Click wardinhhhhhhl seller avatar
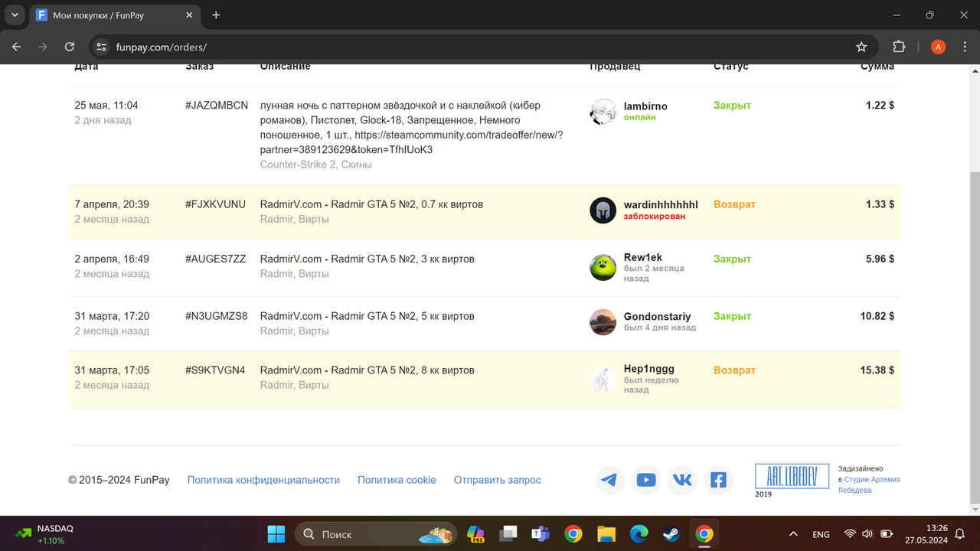Viewport: 980px width, 551px height. pos(603,210)
